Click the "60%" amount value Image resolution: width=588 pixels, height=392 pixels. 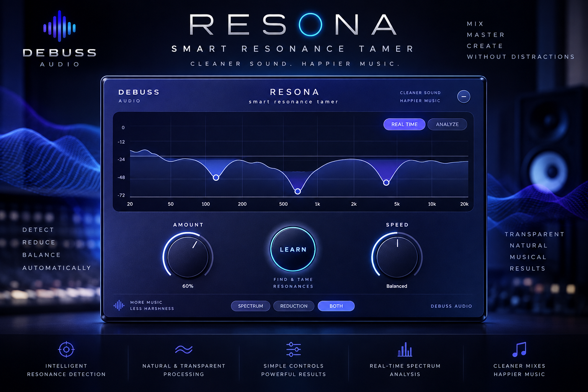click(188, 286)
